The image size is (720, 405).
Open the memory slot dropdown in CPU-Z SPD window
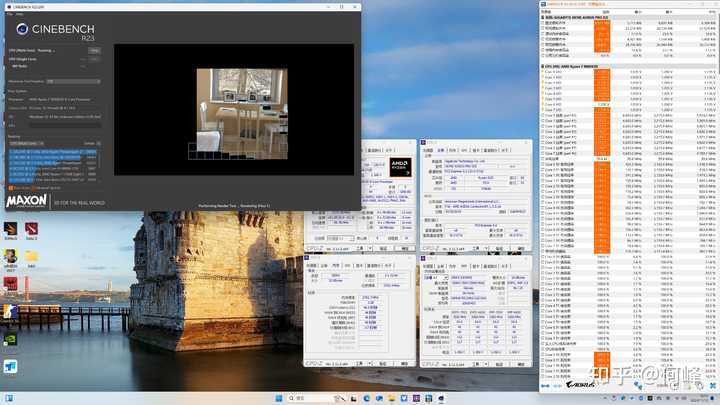coord(436,278)
